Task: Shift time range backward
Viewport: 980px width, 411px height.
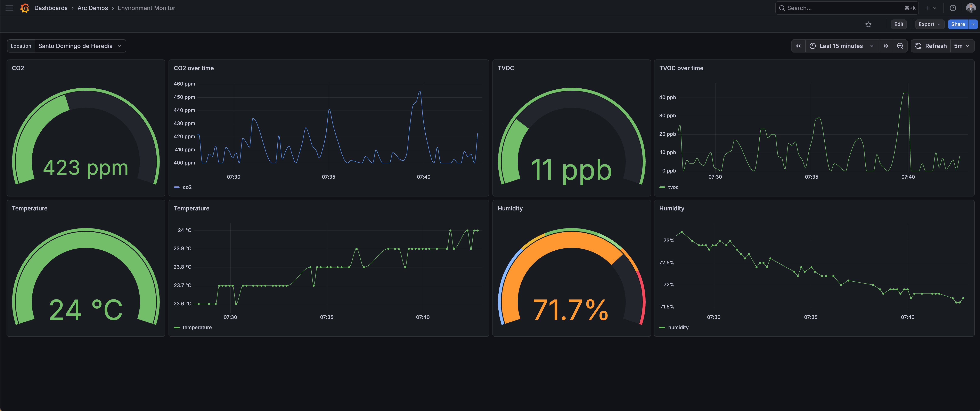Action: 798,46
